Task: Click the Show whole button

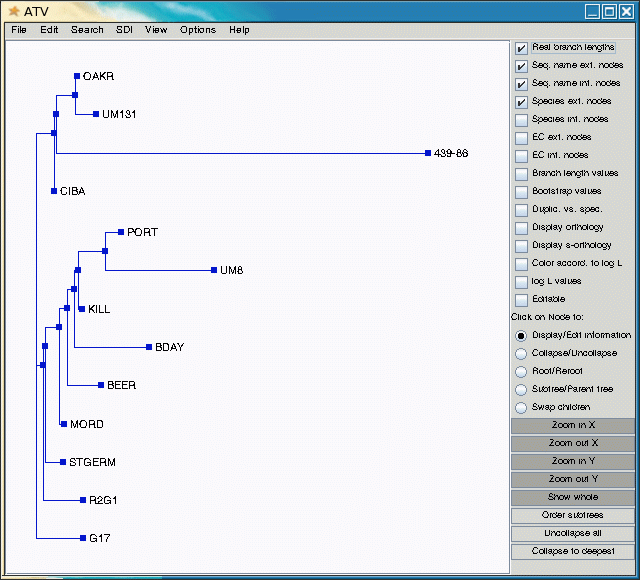Action: point(572,497)
